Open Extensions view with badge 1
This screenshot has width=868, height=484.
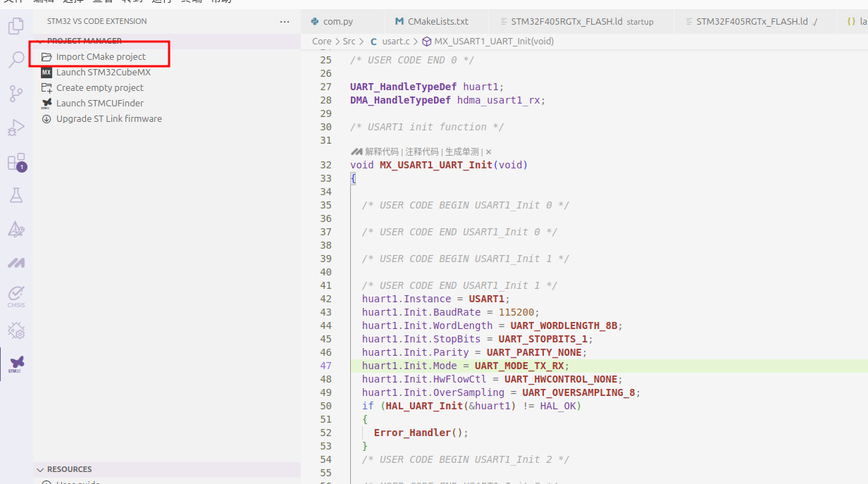click(x=15, y=162)
